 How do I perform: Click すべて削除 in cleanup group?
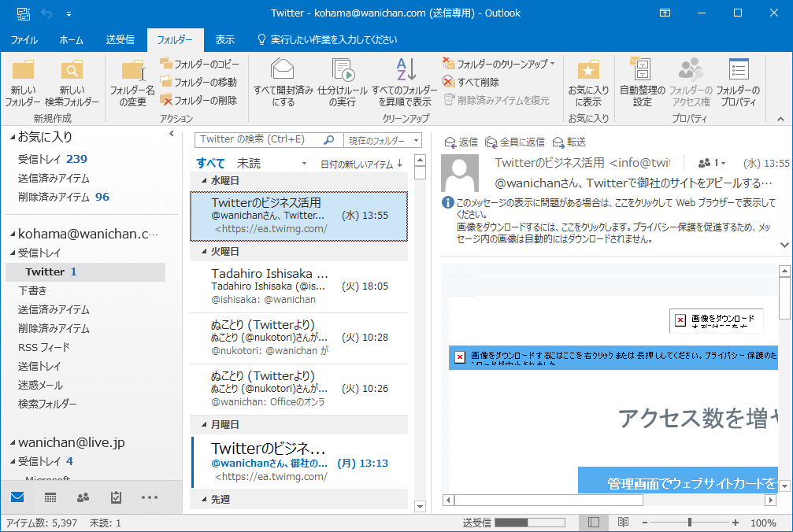pyautogui.click(x=471, y=82)
